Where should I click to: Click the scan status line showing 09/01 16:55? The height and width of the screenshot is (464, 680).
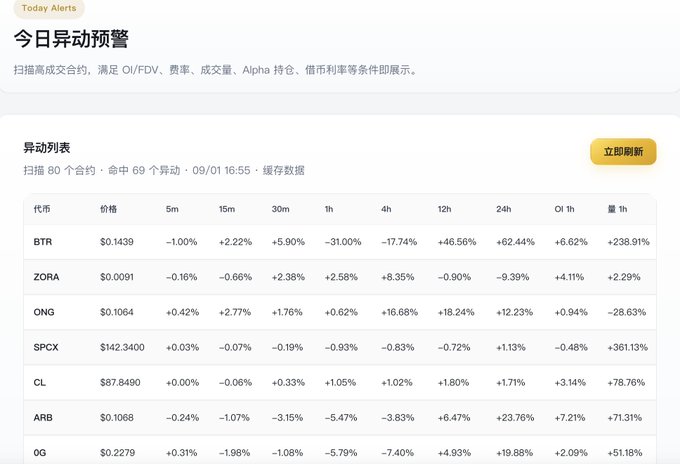pyautogui.click(x=164, y=170)
